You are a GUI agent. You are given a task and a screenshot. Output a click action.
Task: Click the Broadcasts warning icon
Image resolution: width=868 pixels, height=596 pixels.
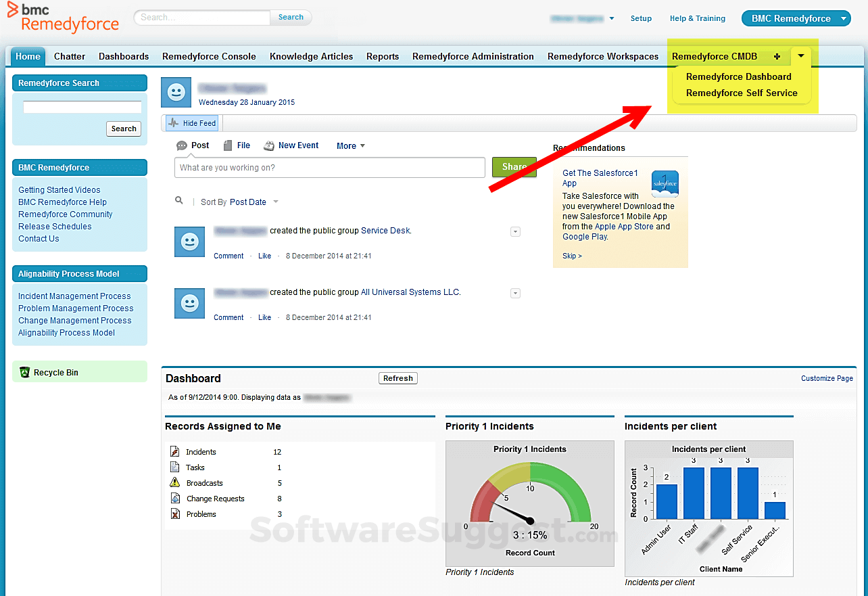pyautogui.click(x=175, y=482)
